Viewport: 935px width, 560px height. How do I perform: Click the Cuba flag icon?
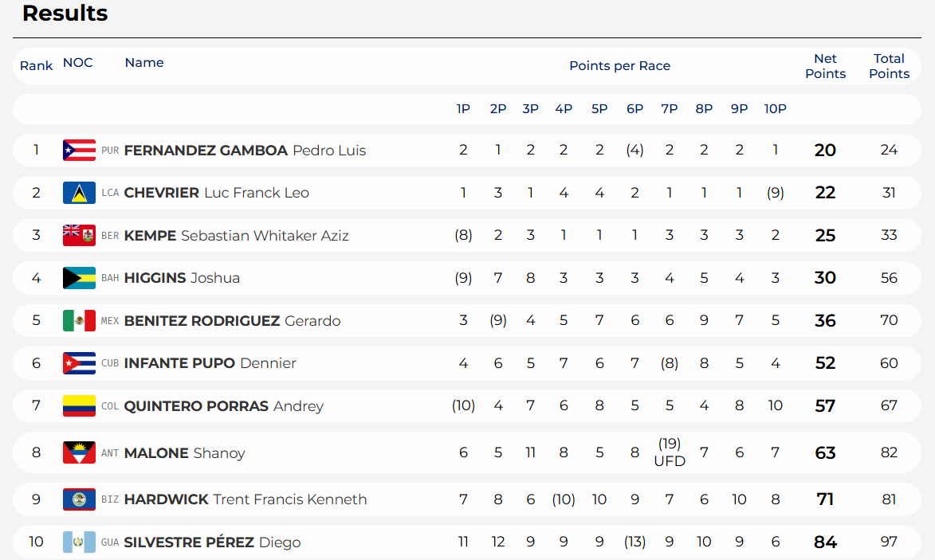79,363
